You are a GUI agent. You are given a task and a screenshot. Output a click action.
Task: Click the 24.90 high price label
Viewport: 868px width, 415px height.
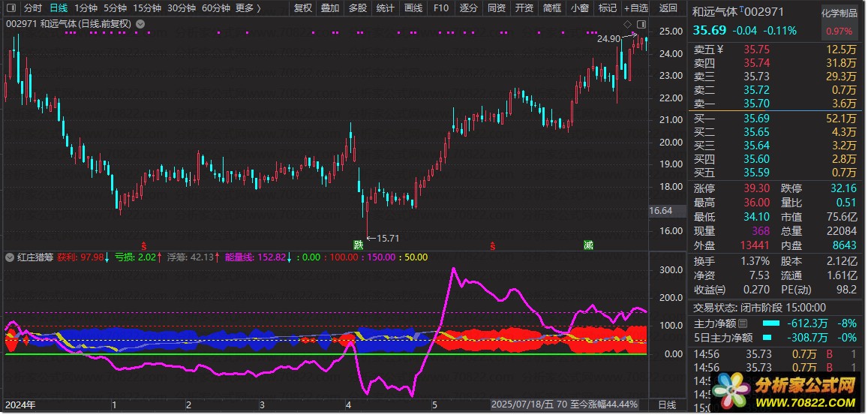[608, 39]
